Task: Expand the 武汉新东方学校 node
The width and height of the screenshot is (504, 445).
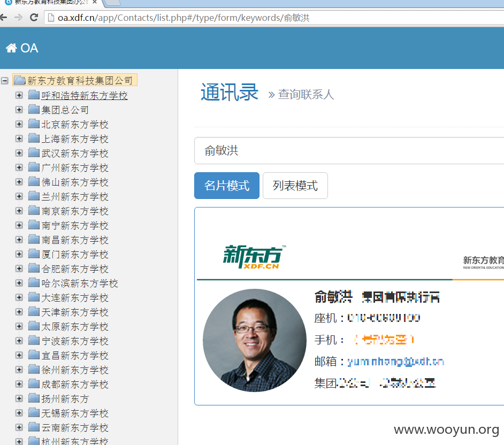Action: (x=19, y=153)
